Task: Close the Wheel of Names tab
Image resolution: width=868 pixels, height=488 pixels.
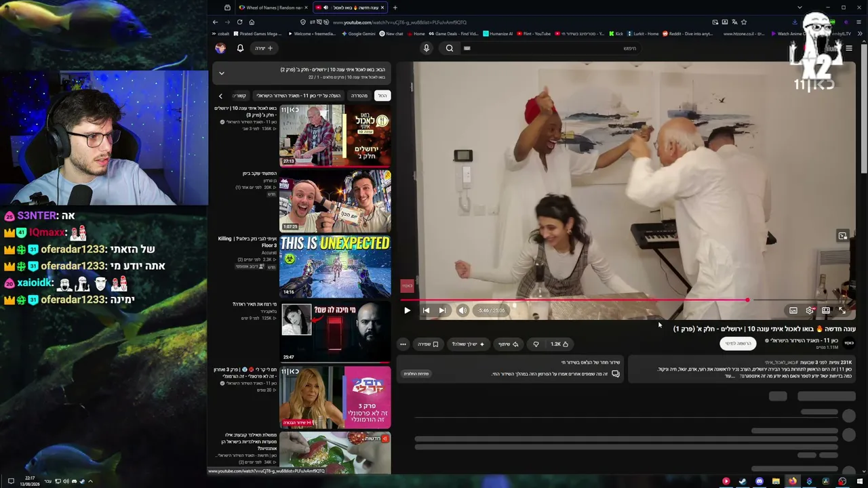Action: (306, 7)
